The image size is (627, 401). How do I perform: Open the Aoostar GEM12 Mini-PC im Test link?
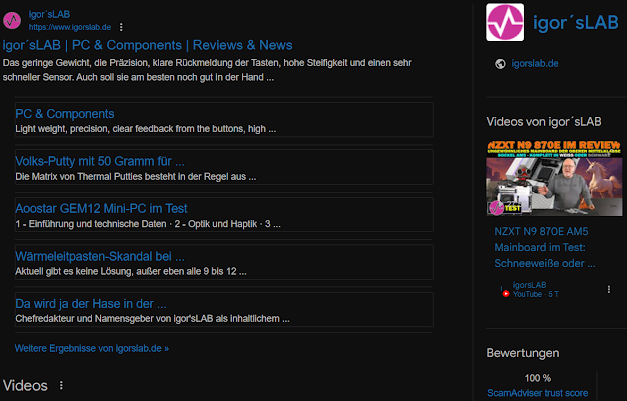(101, 208)
